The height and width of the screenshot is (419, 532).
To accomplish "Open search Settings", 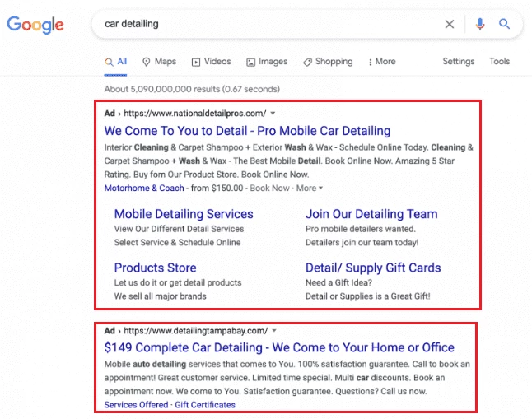I will point(459,62).
